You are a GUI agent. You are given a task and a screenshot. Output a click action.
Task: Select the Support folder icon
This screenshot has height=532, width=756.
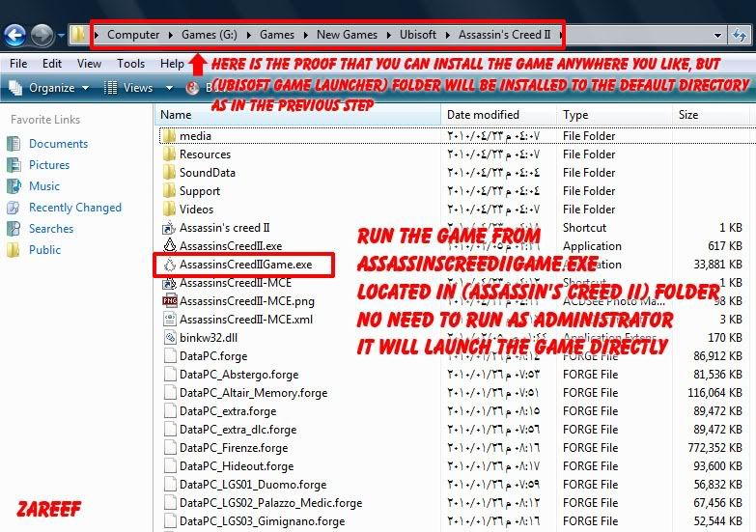pos(169,191)
